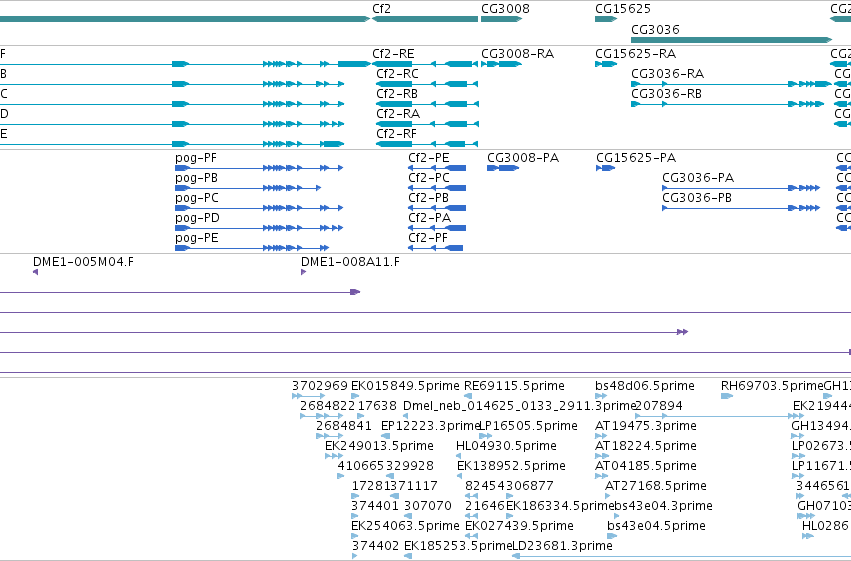Click protein feature pog-PB

click(248, 188)
